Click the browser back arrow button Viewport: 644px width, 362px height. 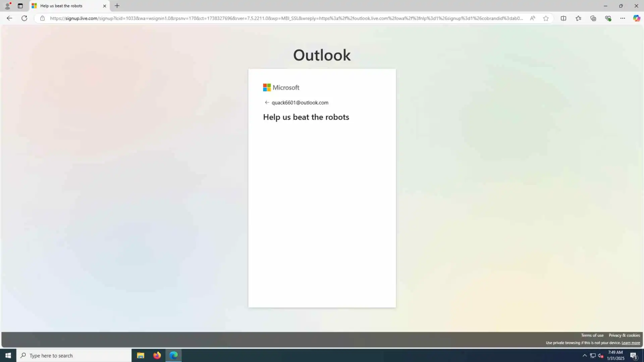[x=9, y=18]
